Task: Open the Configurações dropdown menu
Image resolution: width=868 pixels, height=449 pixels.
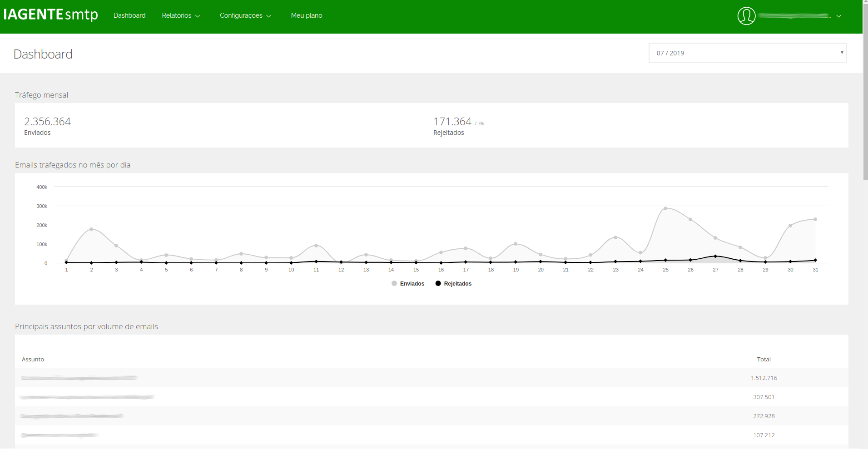Action: pos(245,15)
